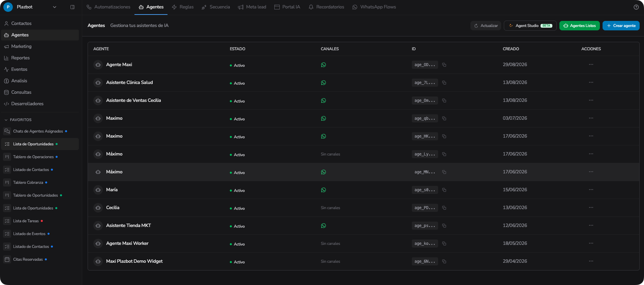
Task: Open Tablero de Operaciones favorite
Action: coord(40,157)
